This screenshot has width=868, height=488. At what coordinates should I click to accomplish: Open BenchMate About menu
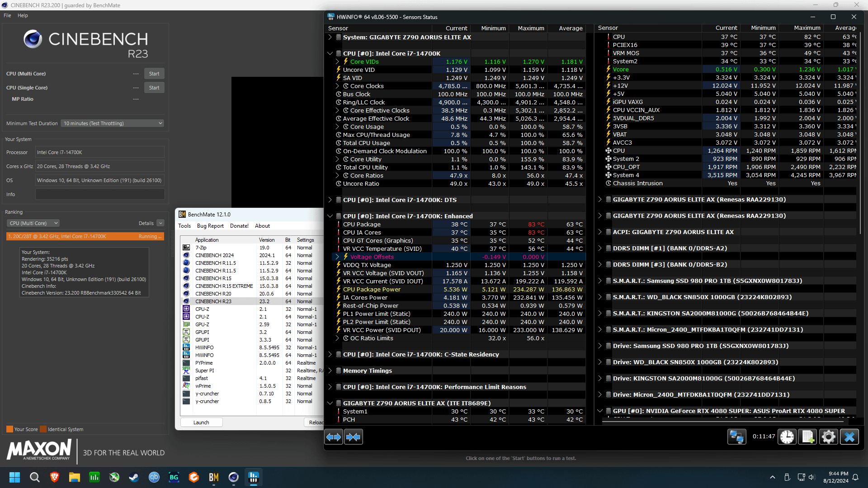262,226
